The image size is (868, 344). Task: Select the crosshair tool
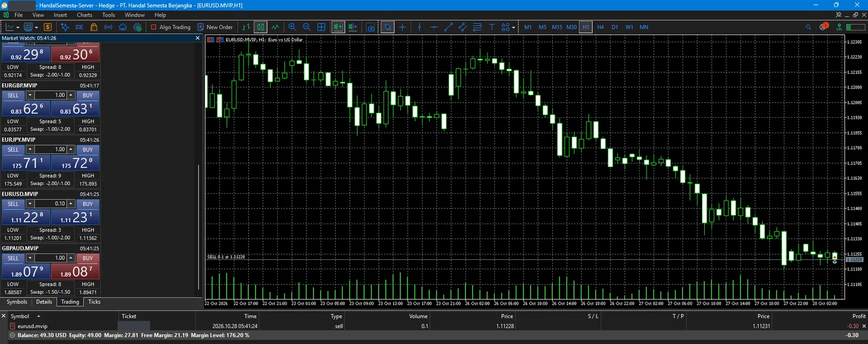point(402,27)
